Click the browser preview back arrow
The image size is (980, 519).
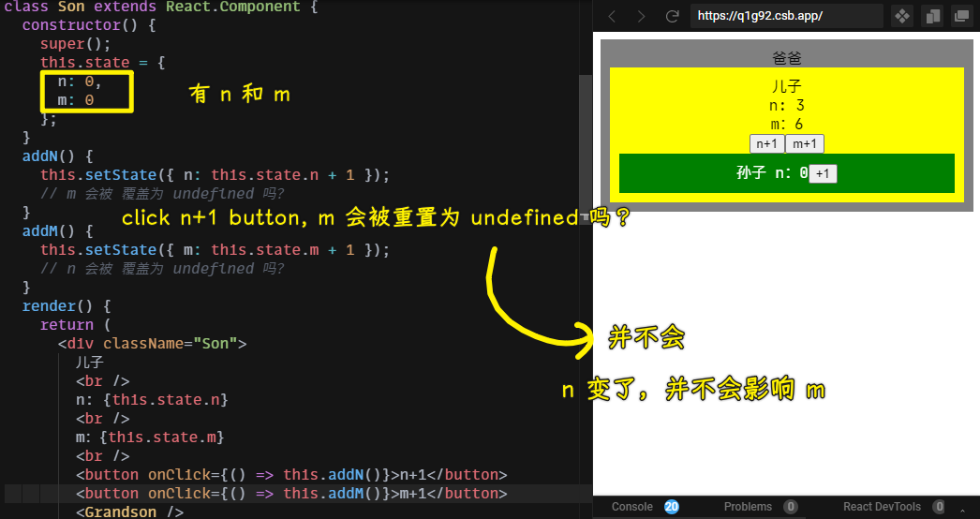612,16
